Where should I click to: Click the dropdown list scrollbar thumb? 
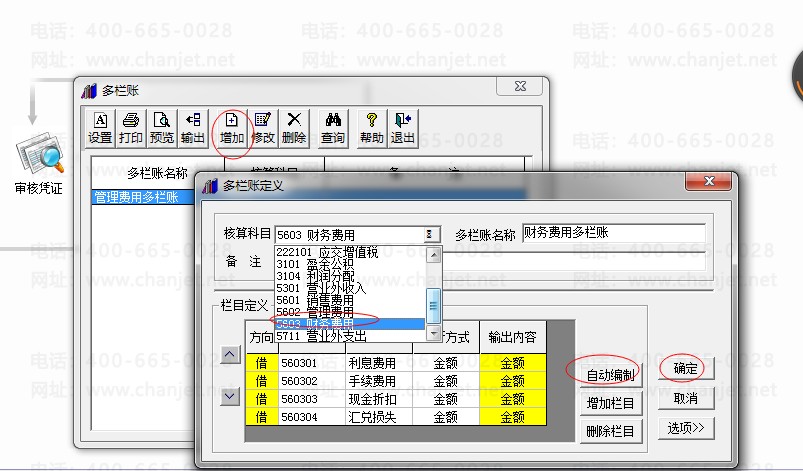(433, 306)
